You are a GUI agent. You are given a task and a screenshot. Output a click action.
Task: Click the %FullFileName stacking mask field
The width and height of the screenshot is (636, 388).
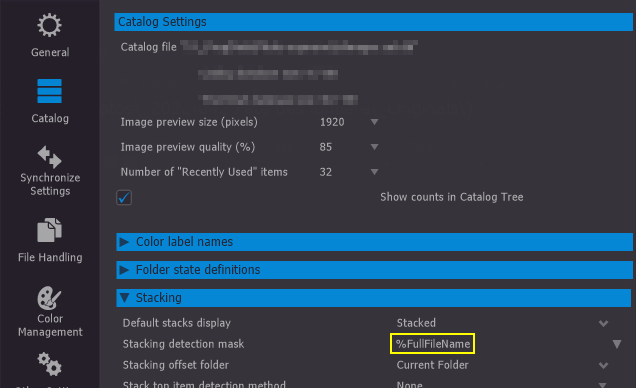point(432,344)
